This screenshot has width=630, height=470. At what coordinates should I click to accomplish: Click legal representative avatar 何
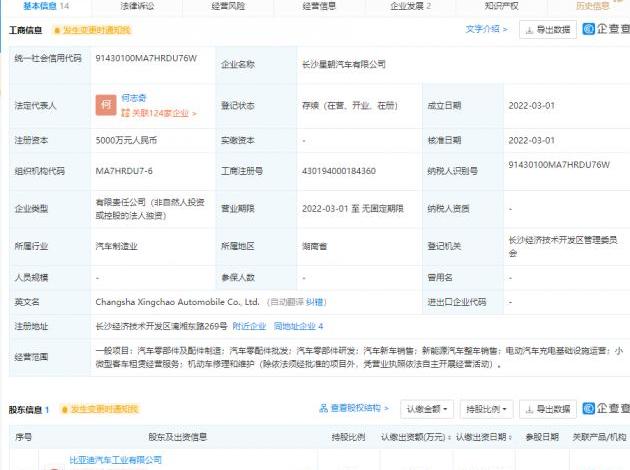pos(106,105)
